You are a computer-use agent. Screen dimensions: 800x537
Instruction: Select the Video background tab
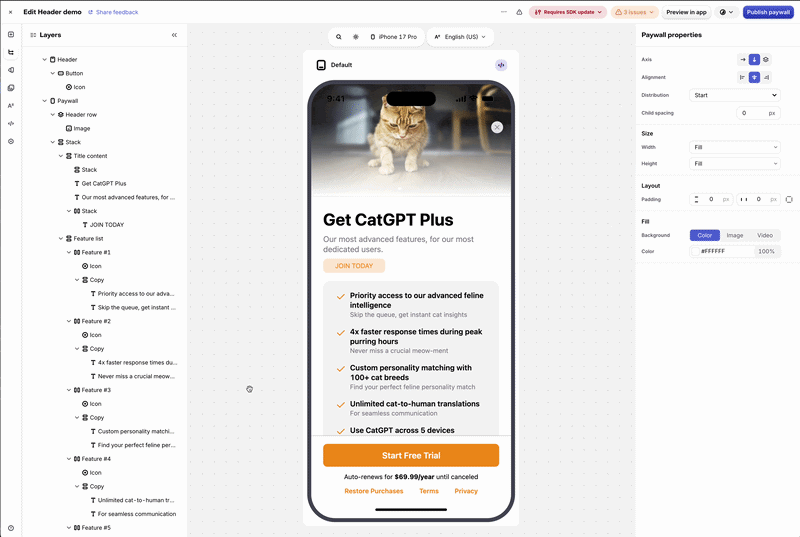coord(765,236)
